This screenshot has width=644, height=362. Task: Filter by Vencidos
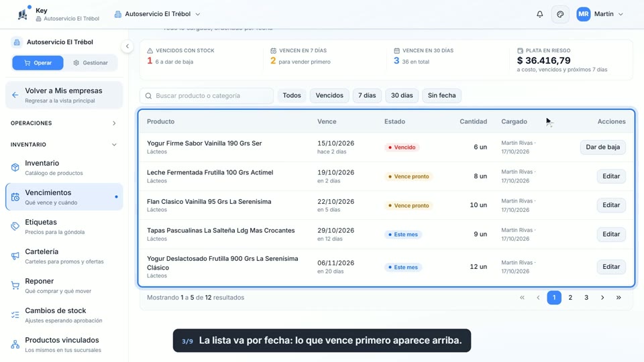tap(329, 96)
